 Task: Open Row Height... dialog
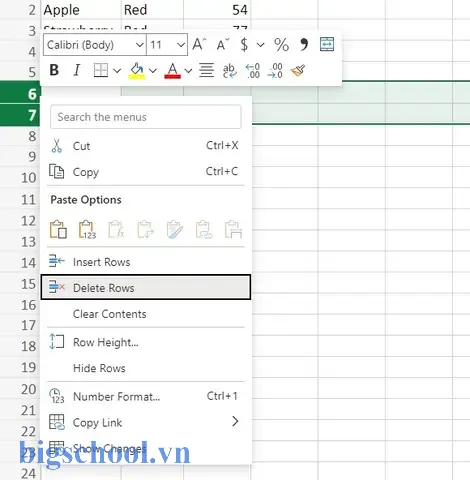point(146,342)
